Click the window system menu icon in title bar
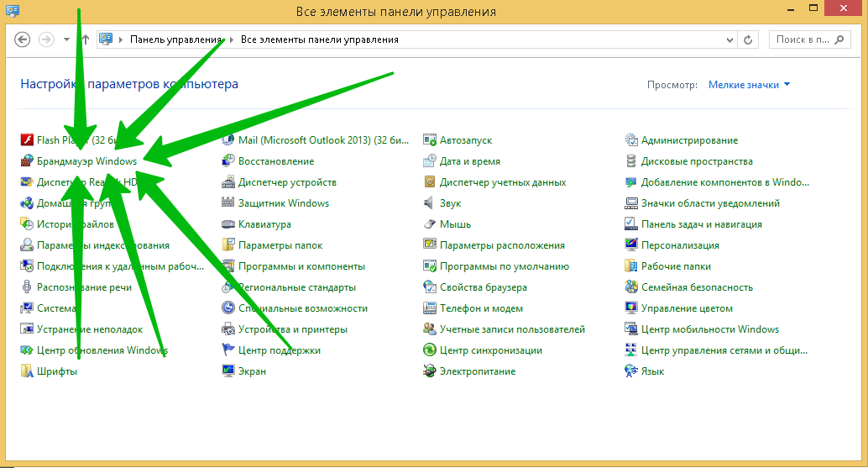 tap(13, 10)
